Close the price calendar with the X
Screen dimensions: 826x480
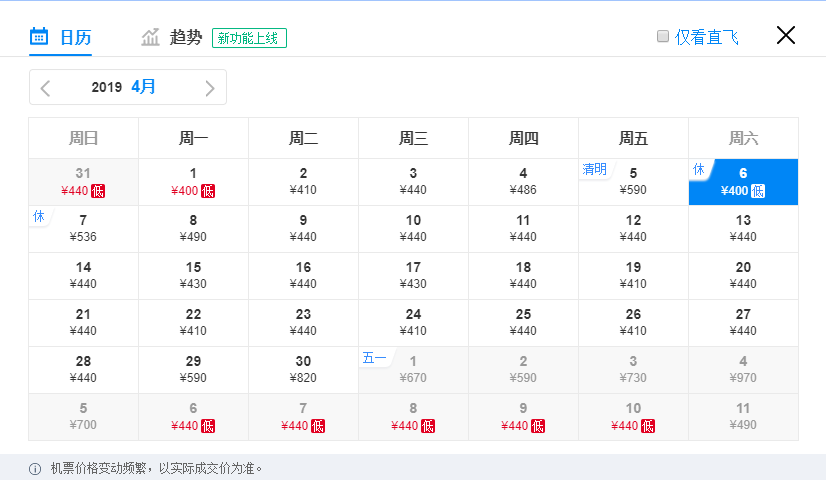tap(785, 35)
